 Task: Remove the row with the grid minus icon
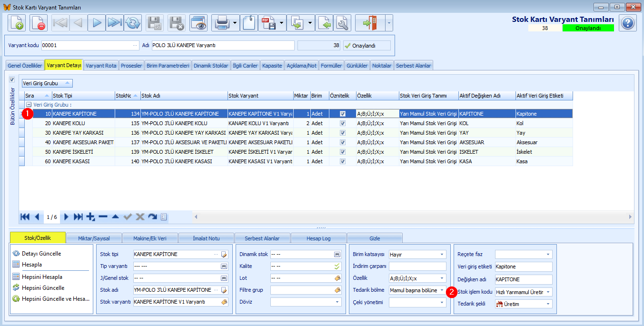(103, 217)
